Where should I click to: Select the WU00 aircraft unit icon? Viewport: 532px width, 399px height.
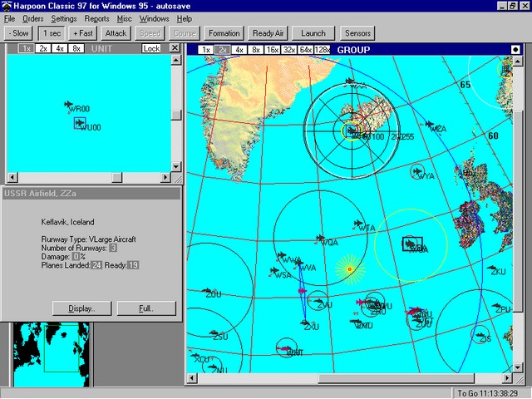pyautogui.click(x=80, y=123)
